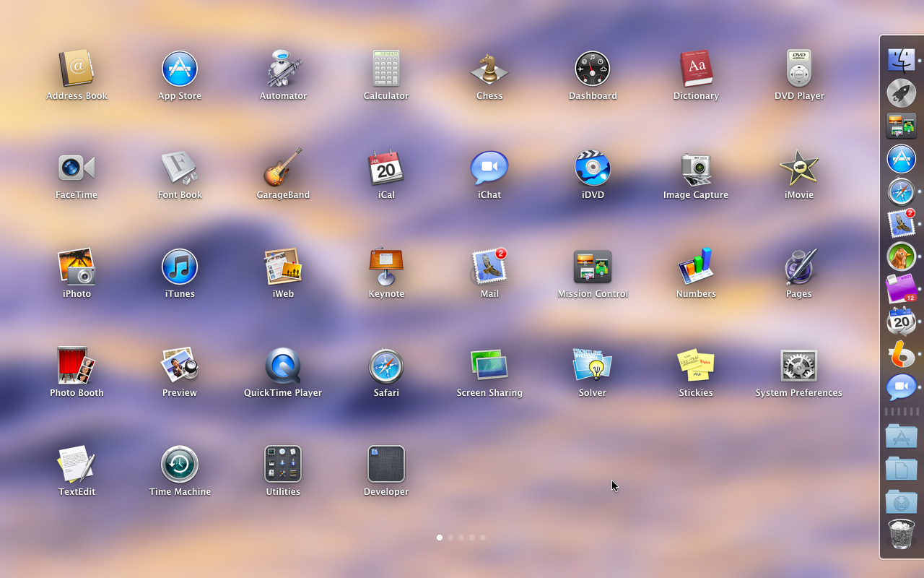Viewport: 924px width, 578px height.
Task: Open the Address Book app
Action: (77, 69)
